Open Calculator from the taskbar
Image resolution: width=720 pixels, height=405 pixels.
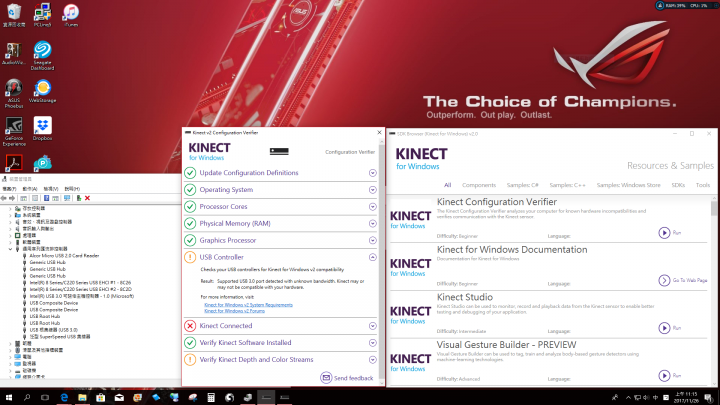tap(211, 397)
